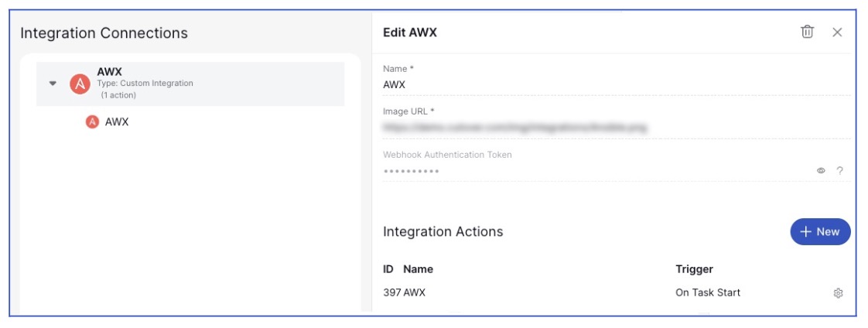Click the Integration Connections heading

[104, 33]
